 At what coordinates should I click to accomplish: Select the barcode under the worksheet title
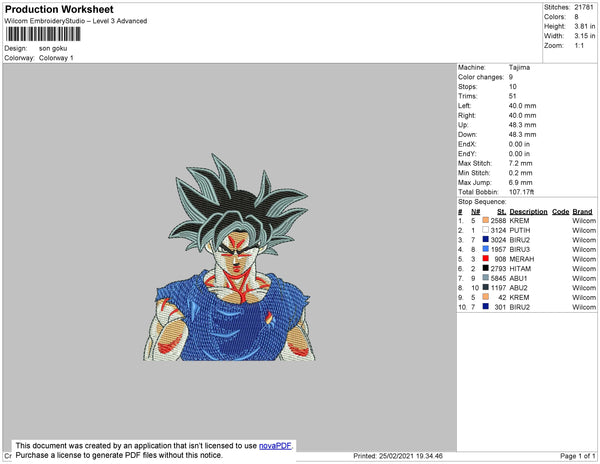(43, 34)
